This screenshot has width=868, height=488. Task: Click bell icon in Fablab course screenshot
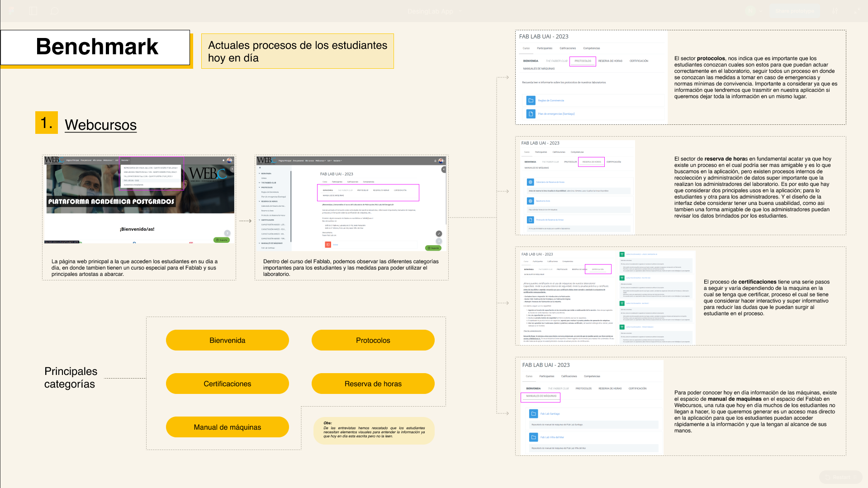click(x=435, y=161)
